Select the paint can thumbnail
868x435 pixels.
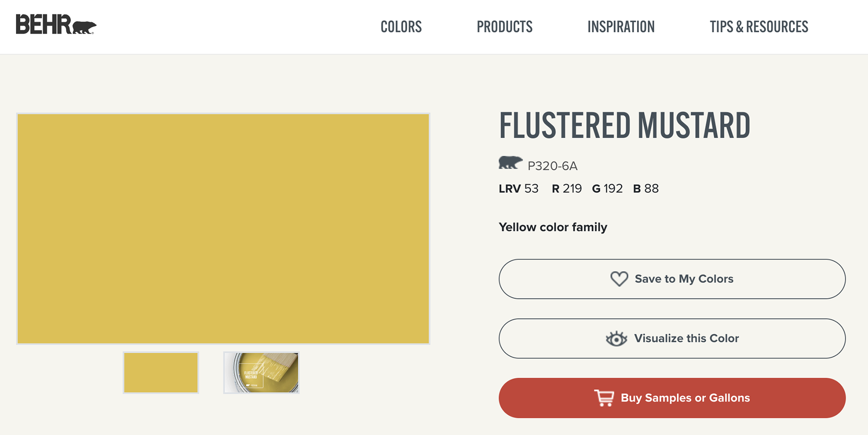click(261, 373)
